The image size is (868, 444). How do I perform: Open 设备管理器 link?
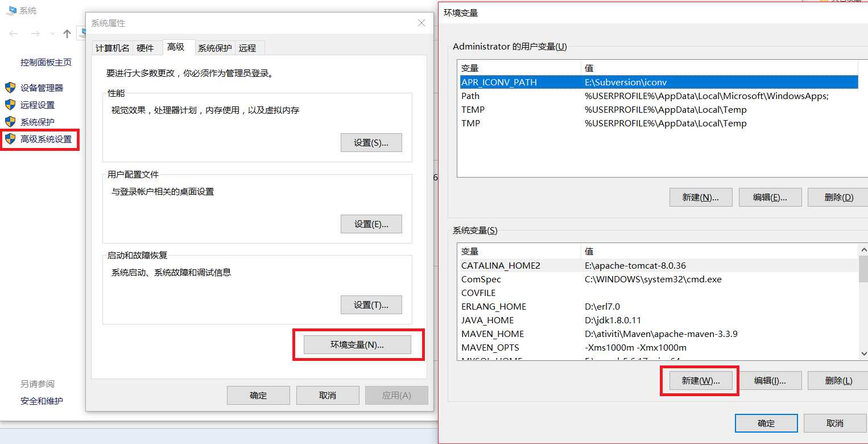tap(42, 88)
